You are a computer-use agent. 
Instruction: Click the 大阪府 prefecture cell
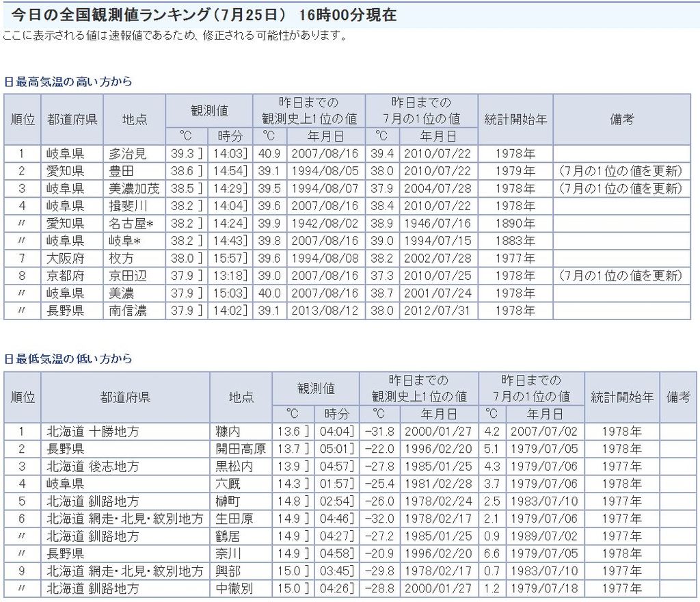coord(65,258)
